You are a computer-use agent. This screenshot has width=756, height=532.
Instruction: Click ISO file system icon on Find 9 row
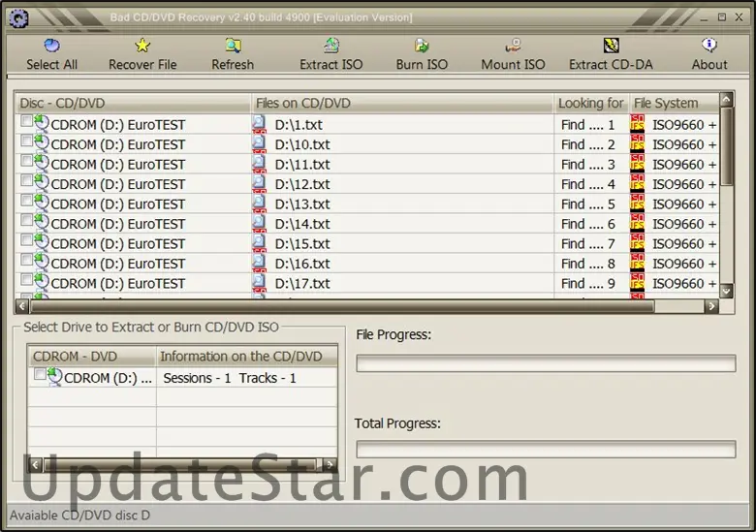pos(637,282)
